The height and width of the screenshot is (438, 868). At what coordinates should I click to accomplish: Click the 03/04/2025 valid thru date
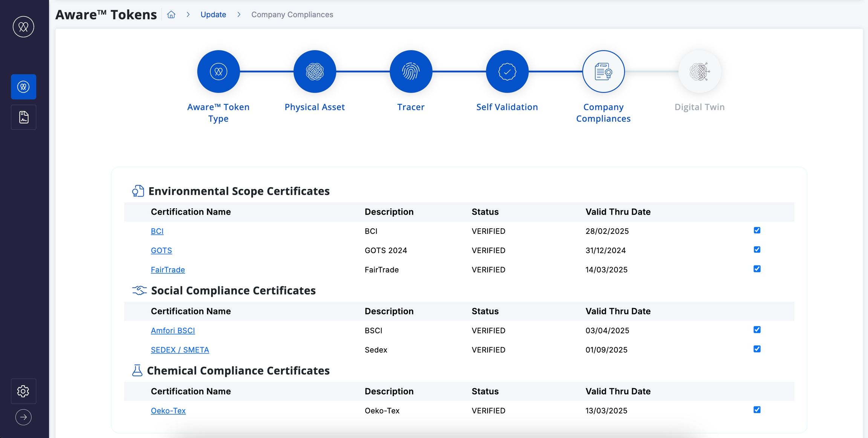click(x=607, y=331)
